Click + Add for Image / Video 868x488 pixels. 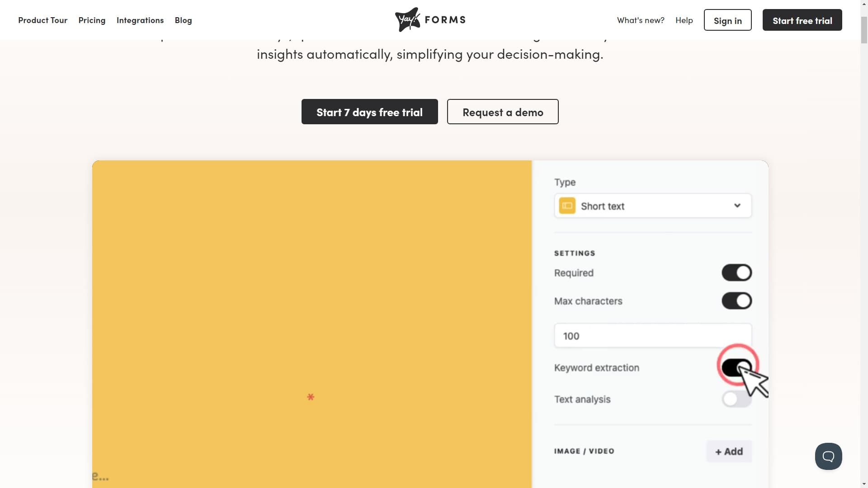tap(729, 451)
